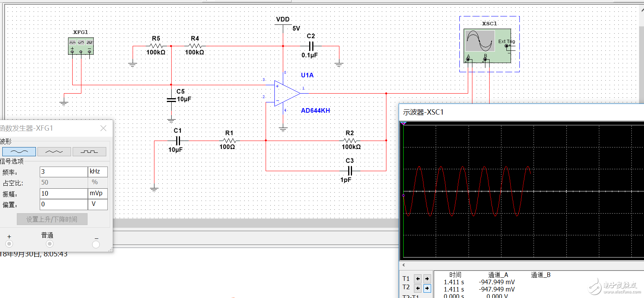Click the 100Ω value label of R1
The height and width of the screenshot is (298, 644).
(227, 147)
